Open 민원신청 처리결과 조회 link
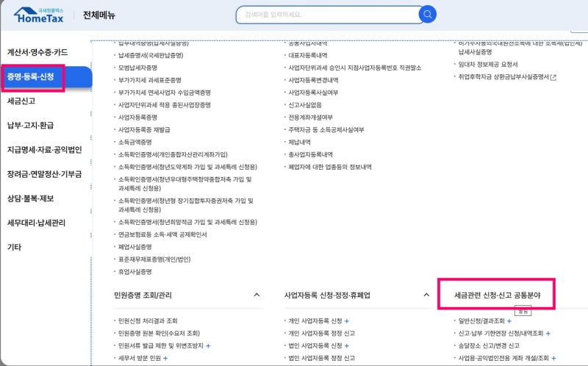Viewport: 588px width, 366px height. [x=148, y=320]
